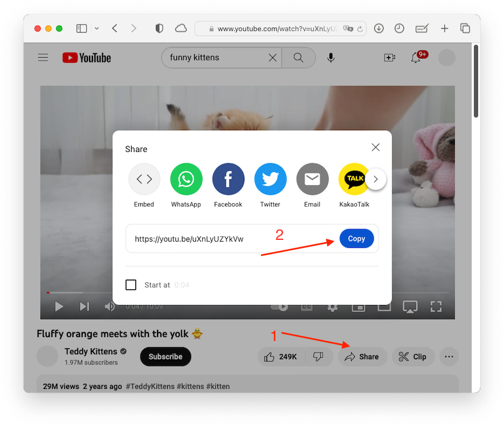Show tab overview icon
This screenshot has height=425, width=504.
coord(465,29)
